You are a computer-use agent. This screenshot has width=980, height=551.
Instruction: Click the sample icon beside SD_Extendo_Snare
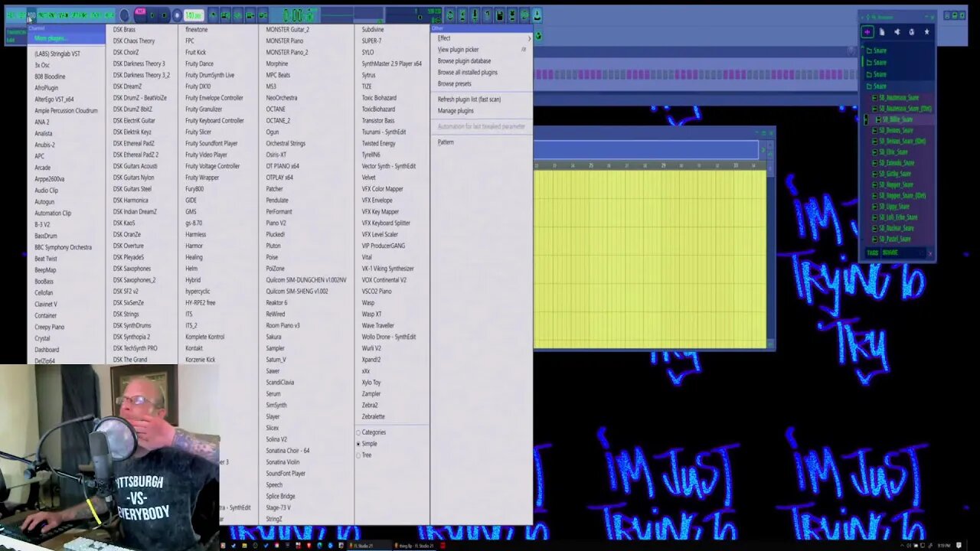[x=874, y=163]
